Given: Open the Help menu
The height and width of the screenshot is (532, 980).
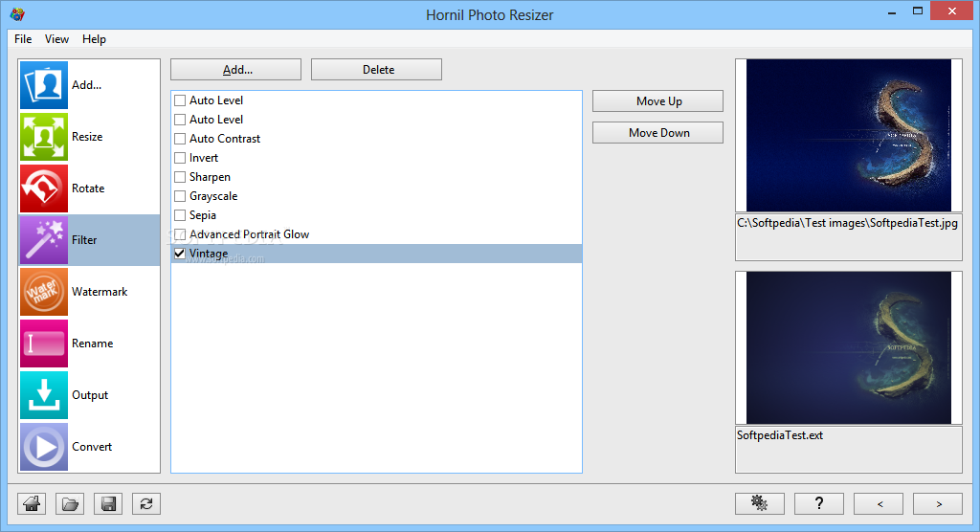Looking at the screenshot, I should click(x=94, y=39).
